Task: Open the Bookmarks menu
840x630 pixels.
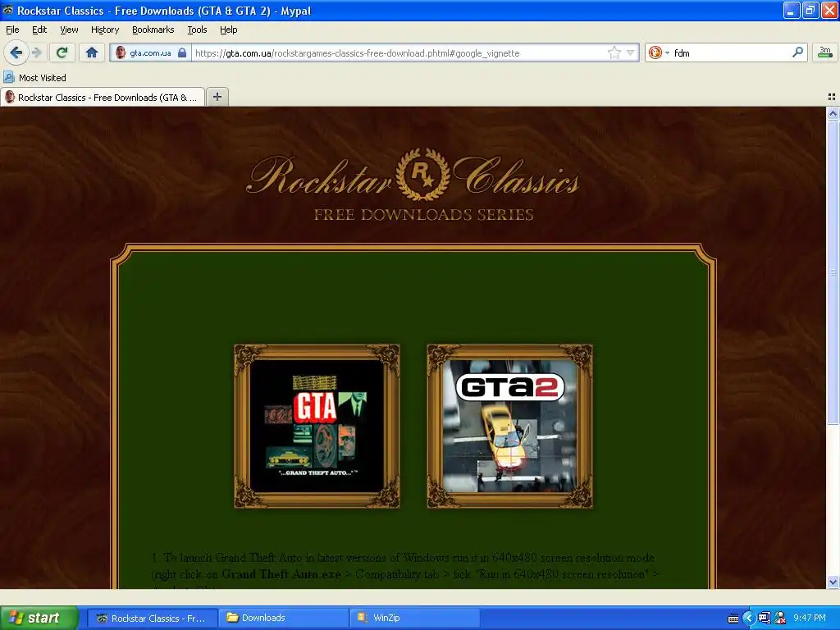Action: pos(153,30)
